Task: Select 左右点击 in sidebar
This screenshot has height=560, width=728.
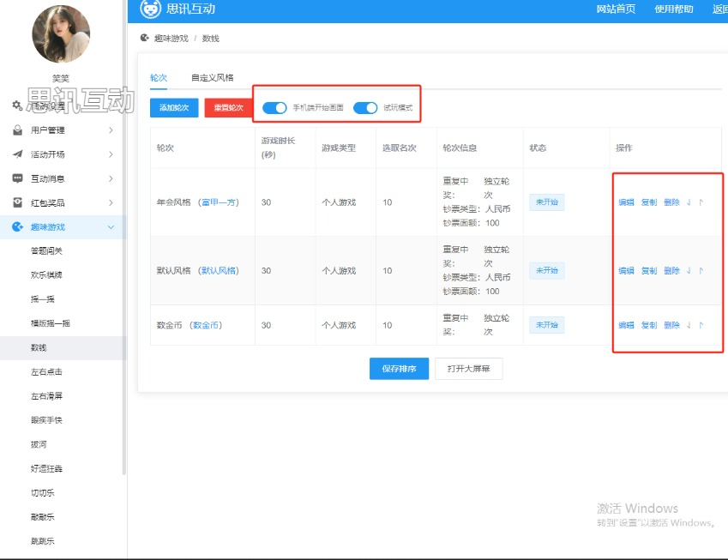Action: [x=46, y=371]
